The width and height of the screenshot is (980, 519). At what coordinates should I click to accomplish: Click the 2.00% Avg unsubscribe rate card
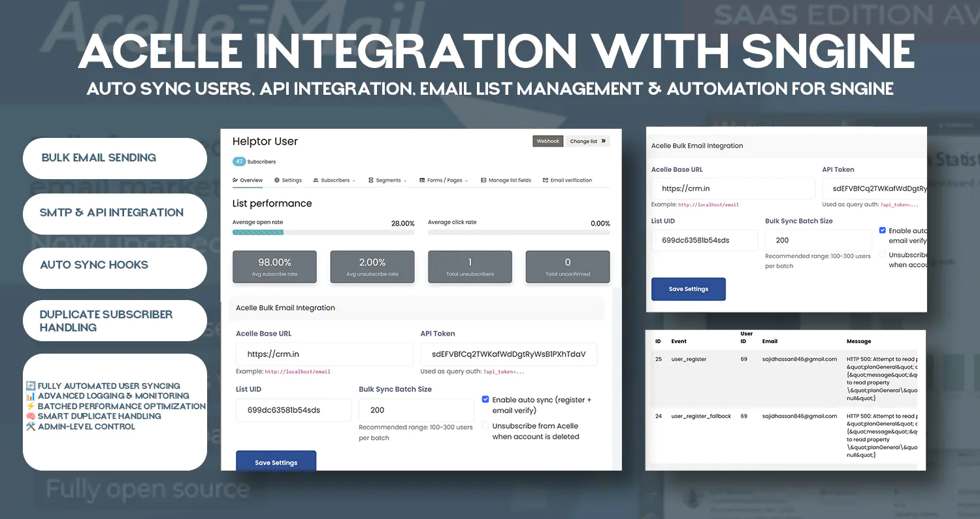pos(372,267)
